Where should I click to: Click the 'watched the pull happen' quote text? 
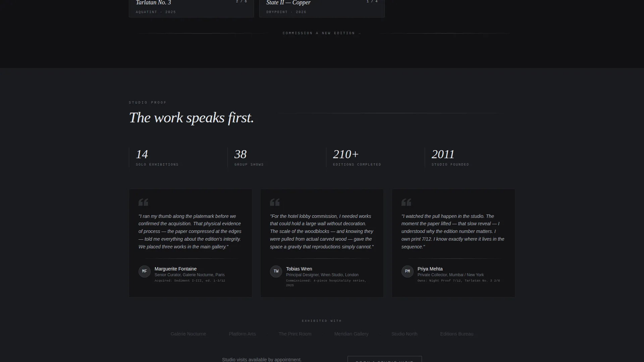[453, 232]
